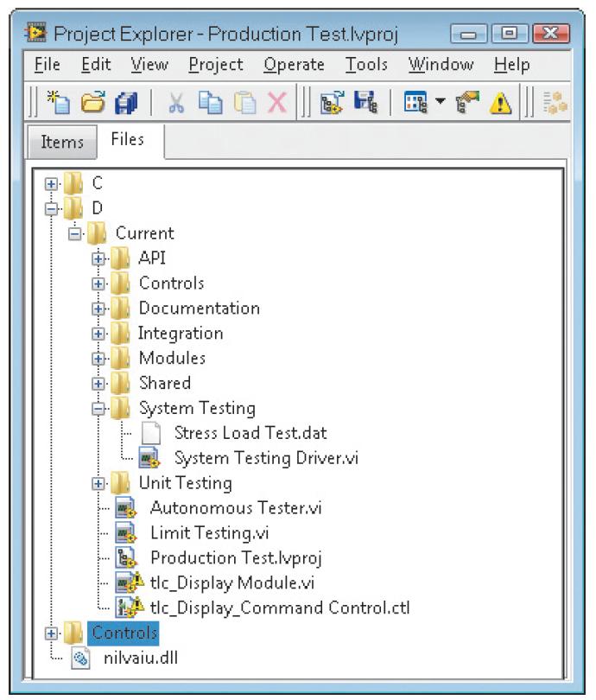Select System Testing Driver.vi in tree
Screen dimensions: 596x700
[266, 459]
